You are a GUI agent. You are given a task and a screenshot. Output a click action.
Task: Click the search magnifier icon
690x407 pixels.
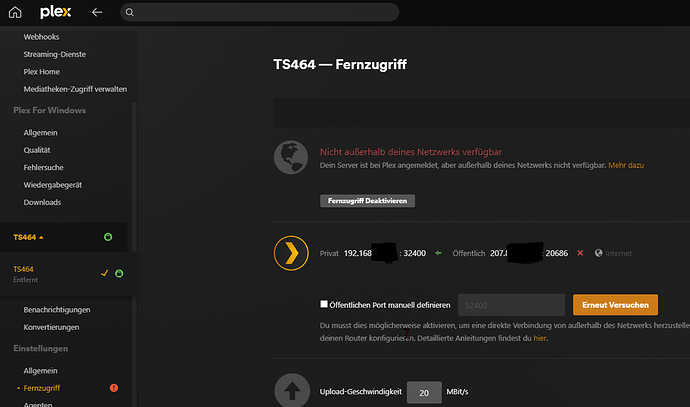point(130,12)
